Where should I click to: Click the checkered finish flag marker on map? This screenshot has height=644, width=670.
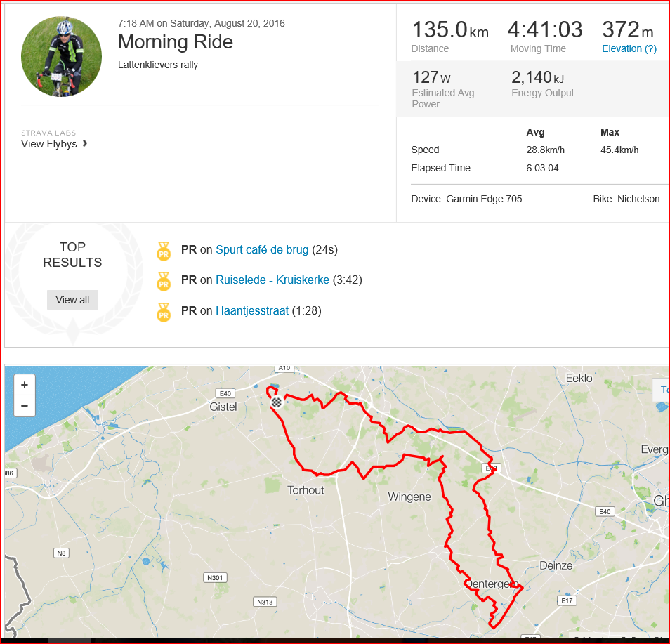coord(277,402)
